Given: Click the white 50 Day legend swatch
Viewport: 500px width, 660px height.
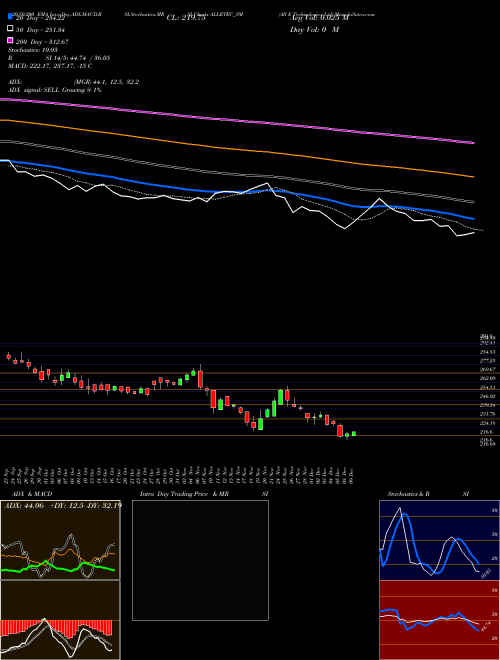Looking at the screenshot, I should [11, 29].
